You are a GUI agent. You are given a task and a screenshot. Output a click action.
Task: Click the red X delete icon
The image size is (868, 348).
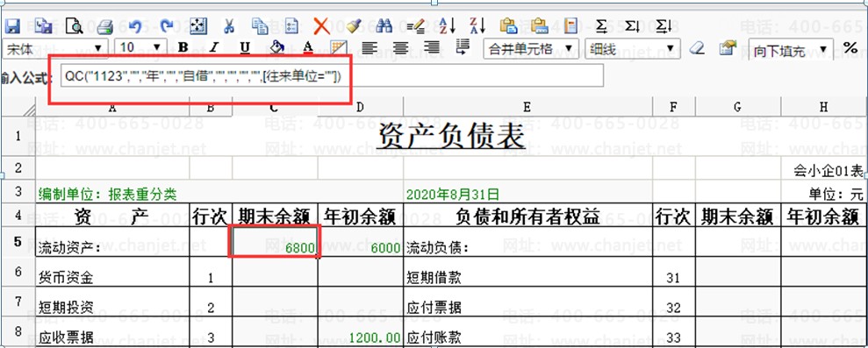tap(321, 25)
